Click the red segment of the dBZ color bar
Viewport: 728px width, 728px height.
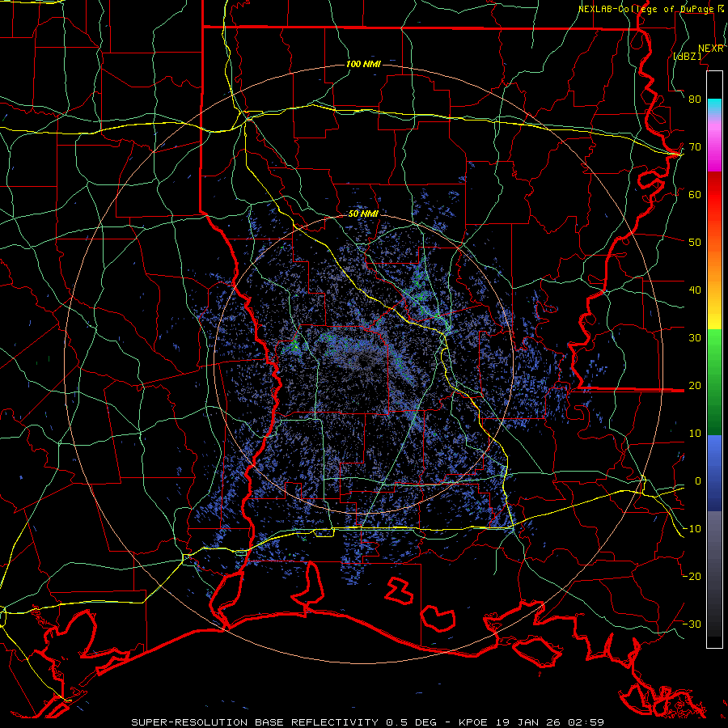coord(714,197)
